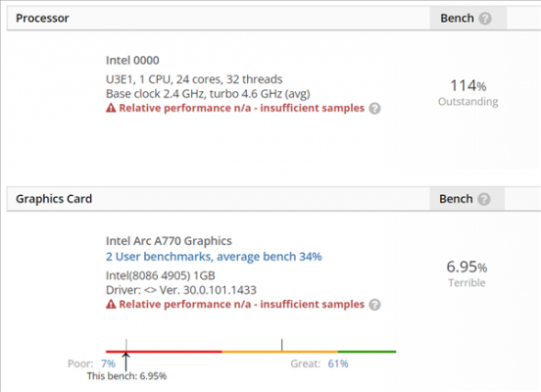Click help icon beside Graphics Card Bench header
The image size is (541, 392).
click(x=484, y=199)
